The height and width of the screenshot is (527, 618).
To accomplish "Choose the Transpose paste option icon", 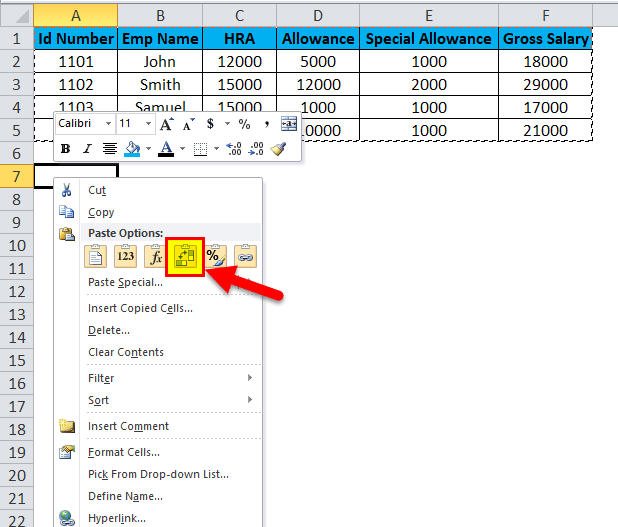I will click(185, 257).
